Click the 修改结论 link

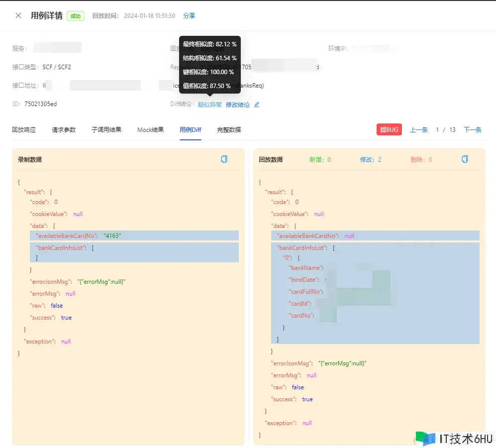click(x=237, y=105)
